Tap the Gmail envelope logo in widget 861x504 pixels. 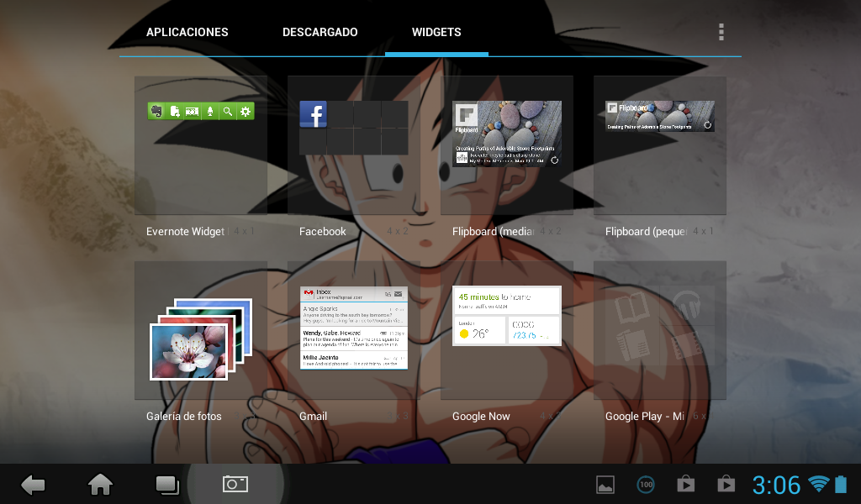(x=309, y=293)
